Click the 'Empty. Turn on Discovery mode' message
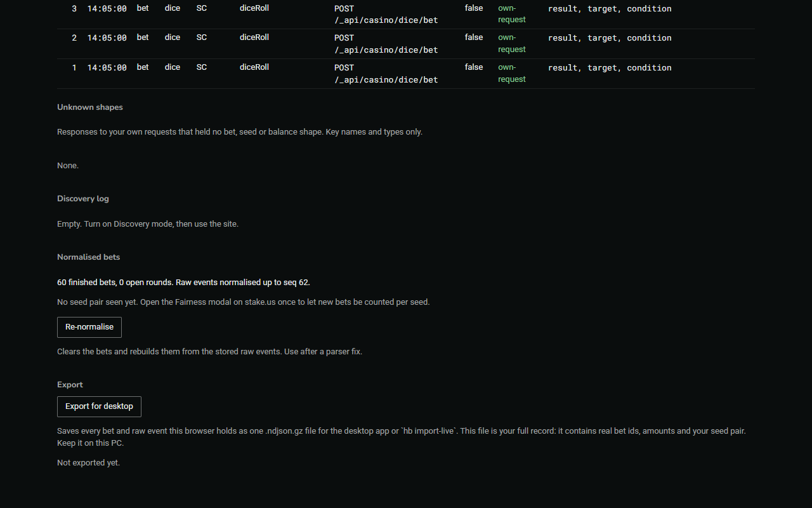The width and height of the screenshot is (812, 508). tap(148, 224)
